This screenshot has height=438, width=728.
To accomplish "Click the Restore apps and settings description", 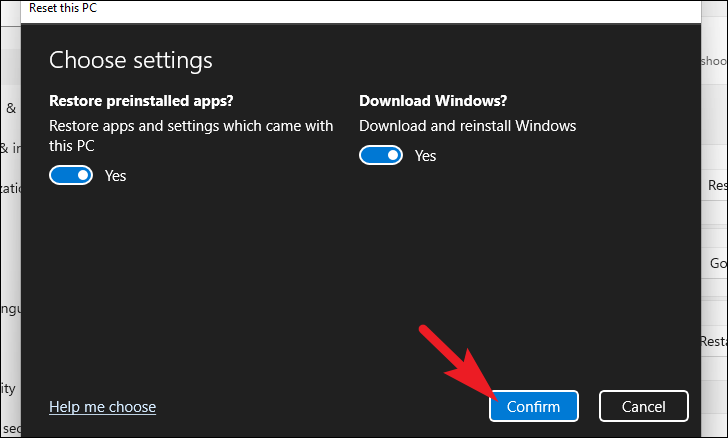I will point(191,136).
